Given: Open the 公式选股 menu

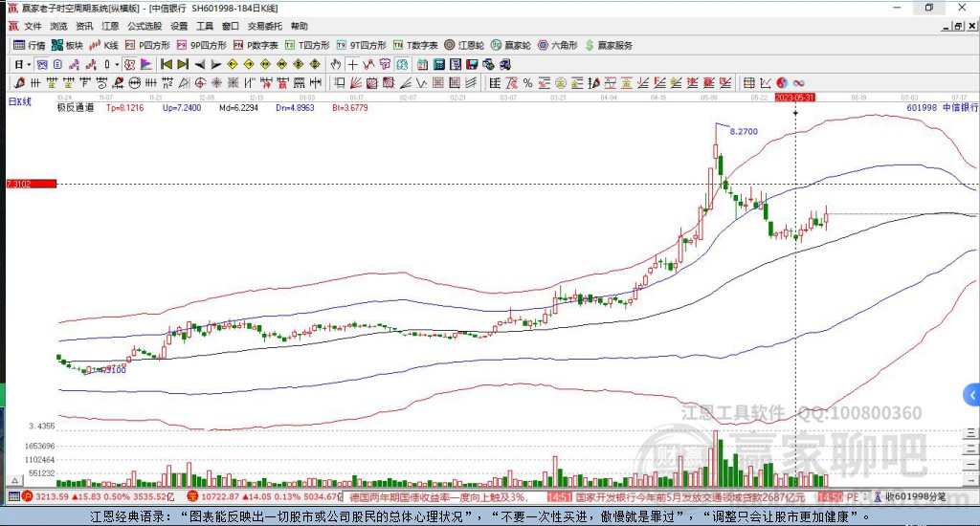Looking at the screenshot, I should click(145, 26).
